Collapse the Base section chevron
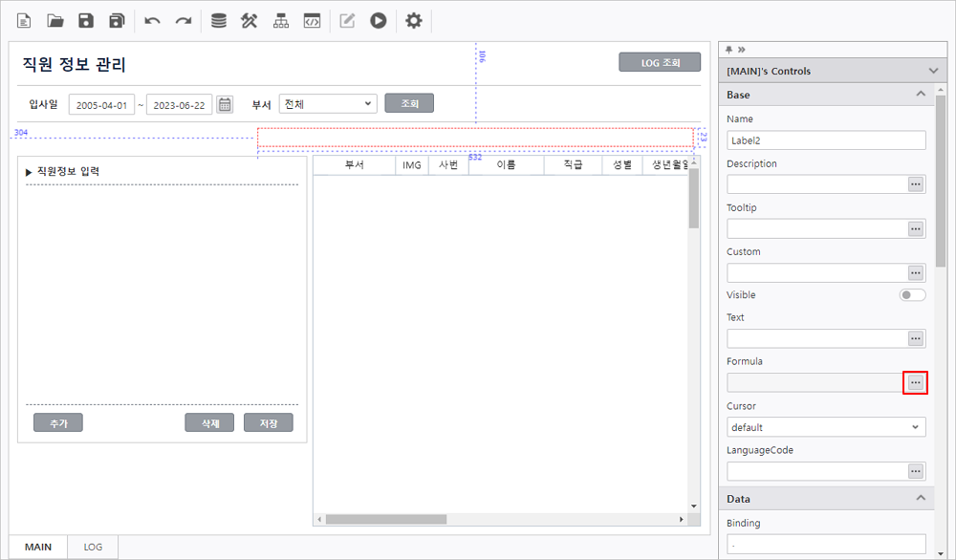Viewport: 956px width, 560px height. click(x=921, y=95)
